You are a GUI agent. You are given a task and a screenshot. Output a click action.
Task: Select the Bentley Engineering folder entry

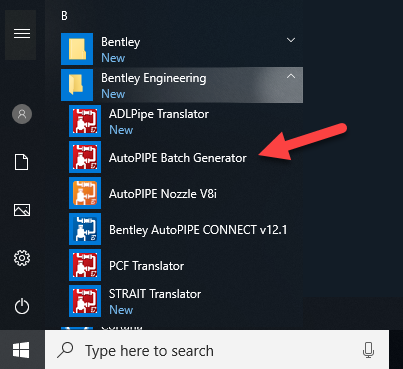pos(182,85)
